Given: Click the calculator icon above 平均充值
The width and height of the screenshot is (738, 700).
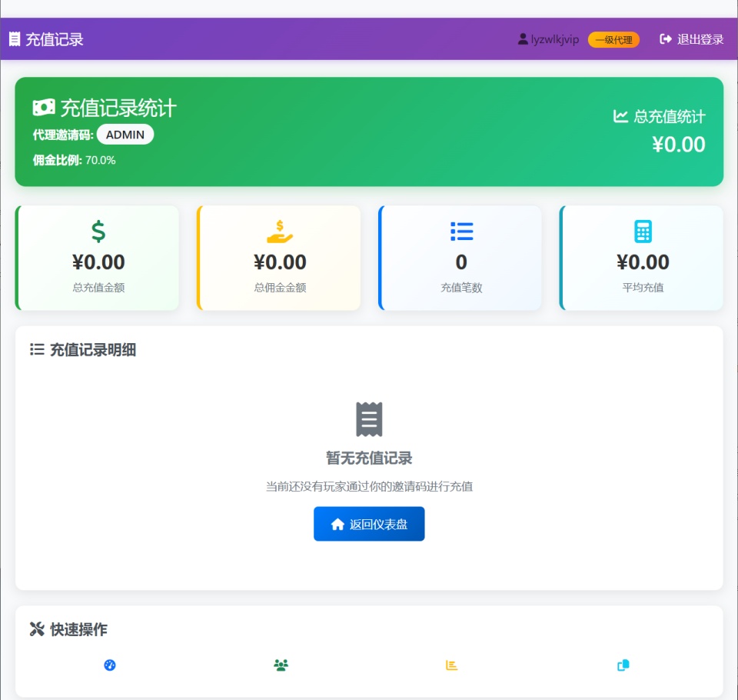Looking at the screenshot, I should 643,231.
